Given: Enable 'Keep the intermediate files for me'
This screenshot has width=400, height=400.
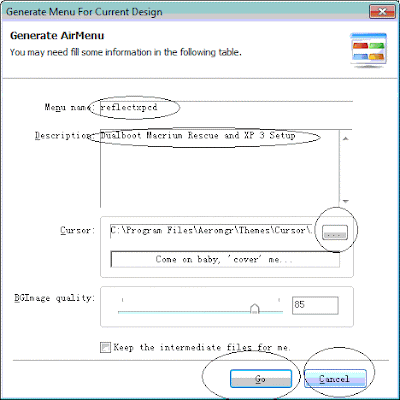Looking at the screenshot, I should [x=105, y=348].
